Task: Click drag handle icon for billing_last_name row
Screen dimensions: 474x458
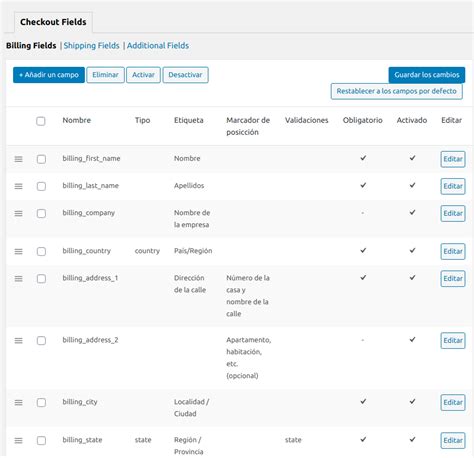Action: point(19,186)
